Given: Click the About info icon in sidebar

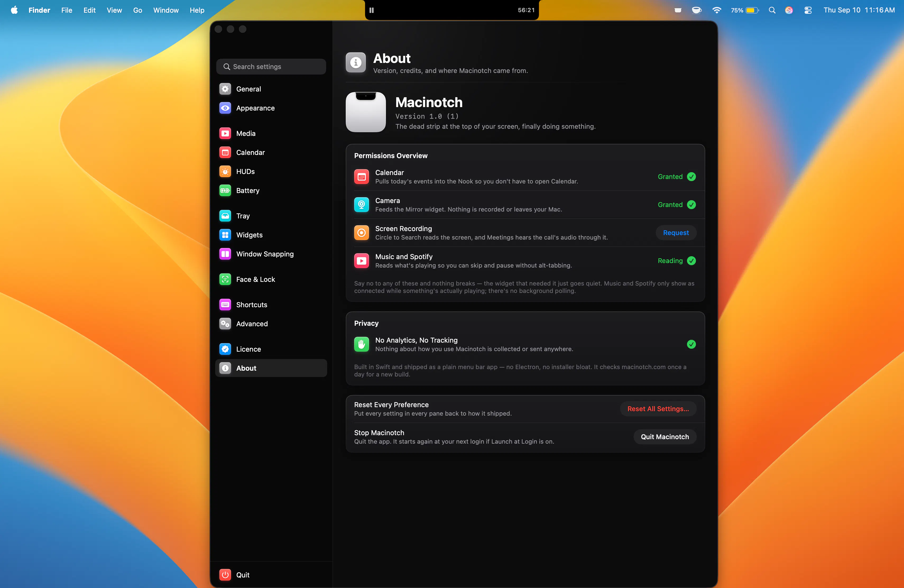Looking at the screenshot, I should coord(225,368).
